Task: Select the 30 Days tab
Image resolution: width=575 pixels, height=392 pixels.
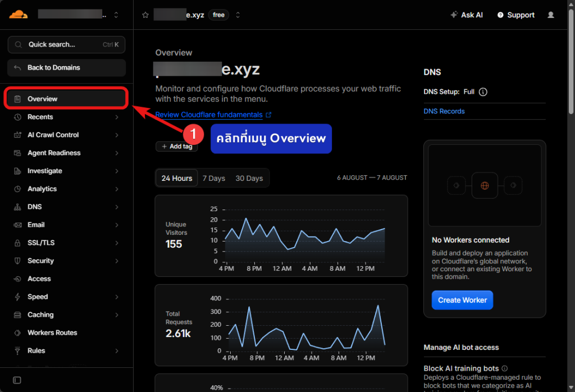Action: tap(249, 178)
